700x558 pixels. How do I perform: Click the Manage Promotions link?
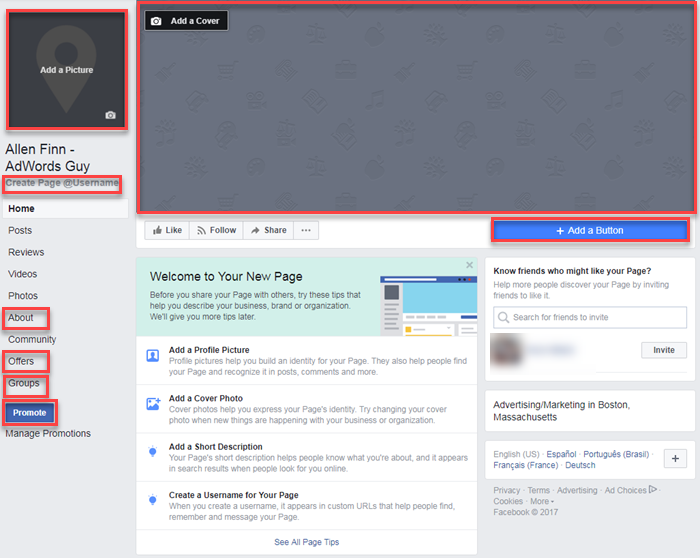[x=48, y=433]
